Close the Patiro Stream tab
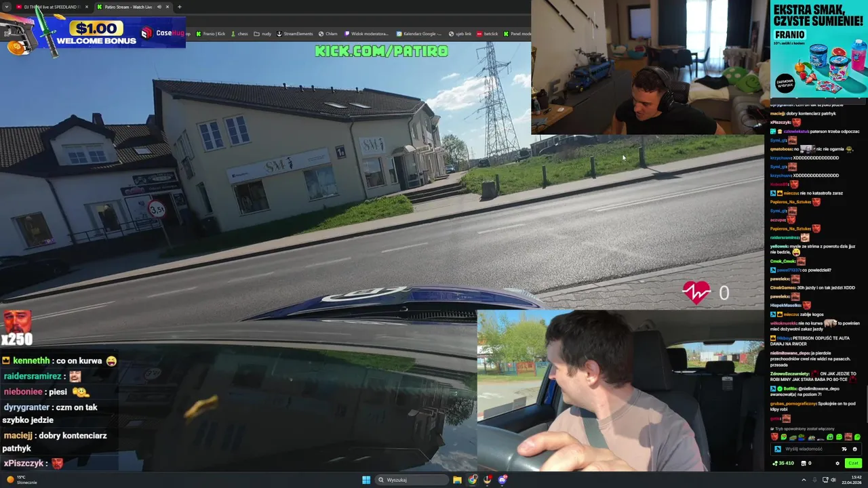The width and height of the screenshot is (868, 488). (x=167, y=7)
